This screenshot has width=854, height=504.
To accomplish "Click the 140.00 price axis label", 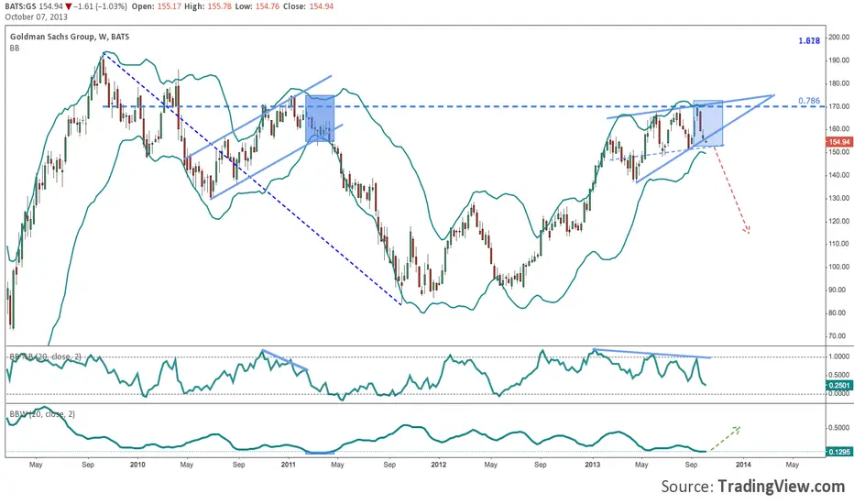I will click(x=838, y=175).
